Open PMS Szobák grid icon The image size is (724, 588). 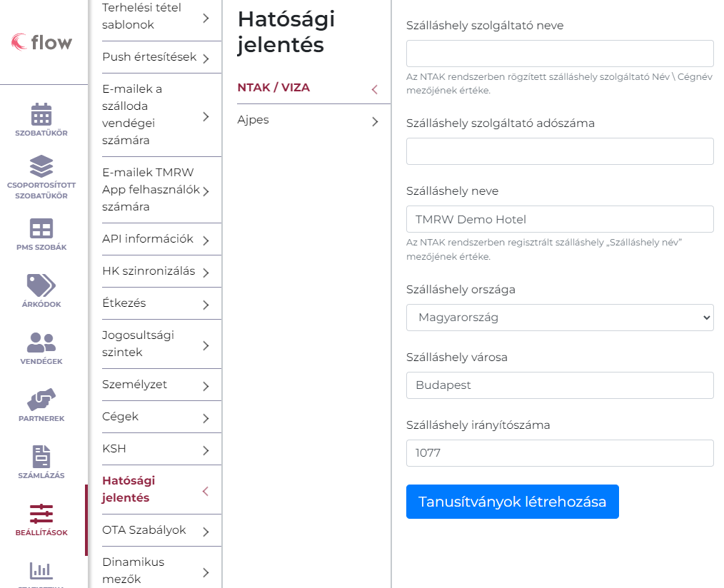[41, 228]
